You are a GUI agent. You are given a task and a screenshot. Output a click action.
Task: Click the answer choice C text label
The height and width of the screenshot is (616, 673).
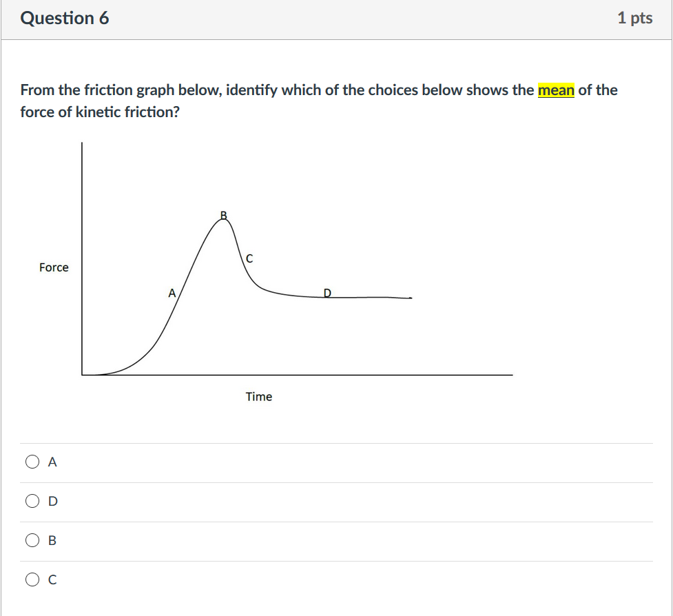coord(51,579)
